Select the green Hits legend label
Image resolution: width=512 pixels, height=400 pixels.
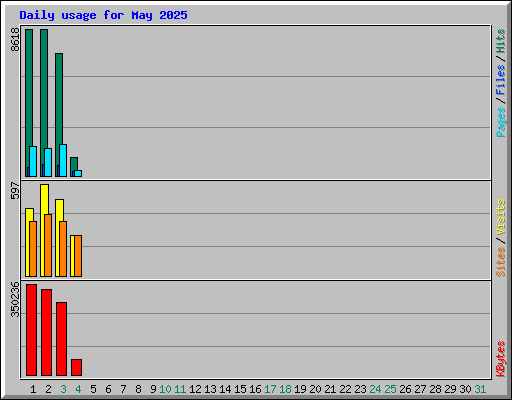(500, 41)
